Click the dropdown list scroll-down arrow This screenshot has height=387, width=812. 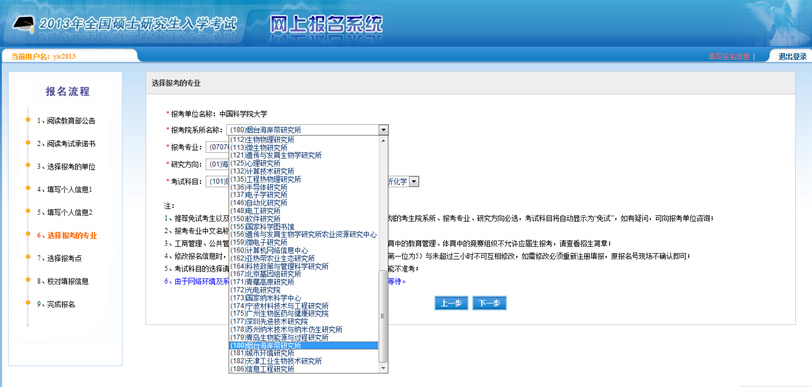point(383,368)
